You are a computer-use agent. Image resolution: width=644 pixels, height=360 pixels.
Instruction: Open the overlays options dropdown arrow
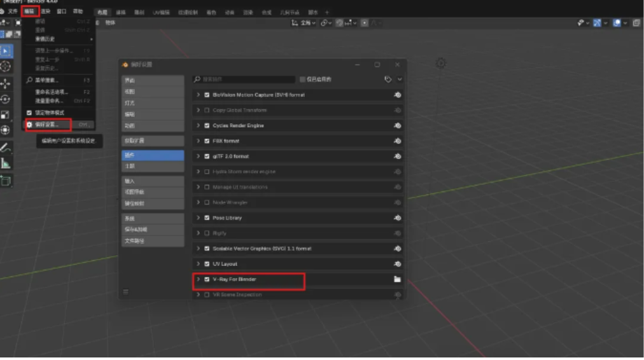(x=625, y=23)
